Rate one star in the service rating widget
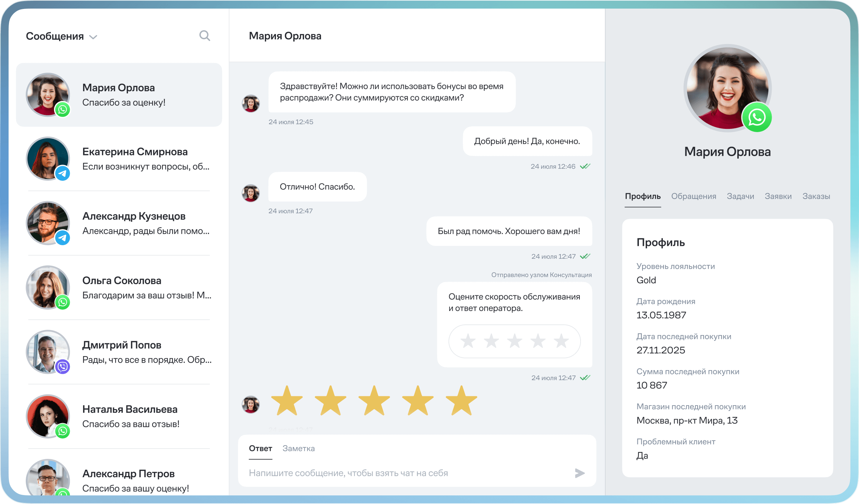 pos(468,341)
